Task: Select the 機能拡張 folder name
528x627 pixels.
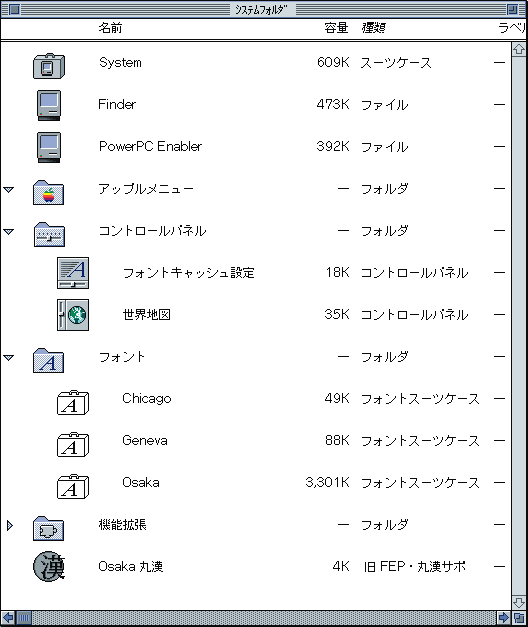Action: point(122,525)
